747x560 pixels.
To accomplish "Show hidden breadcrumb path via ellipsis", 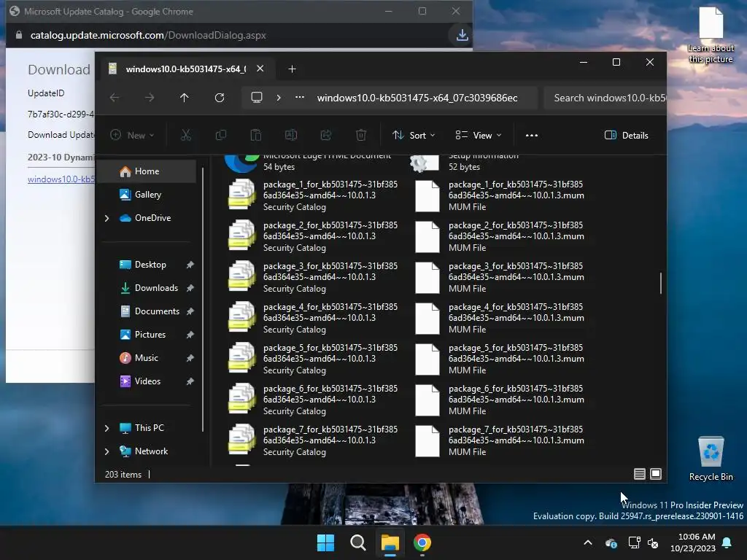I will tap(300, 97).
